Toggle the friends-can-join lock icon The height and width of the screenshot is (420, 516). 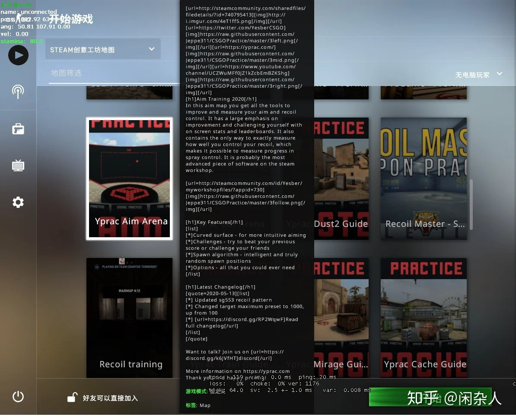(x=72, y=398)
